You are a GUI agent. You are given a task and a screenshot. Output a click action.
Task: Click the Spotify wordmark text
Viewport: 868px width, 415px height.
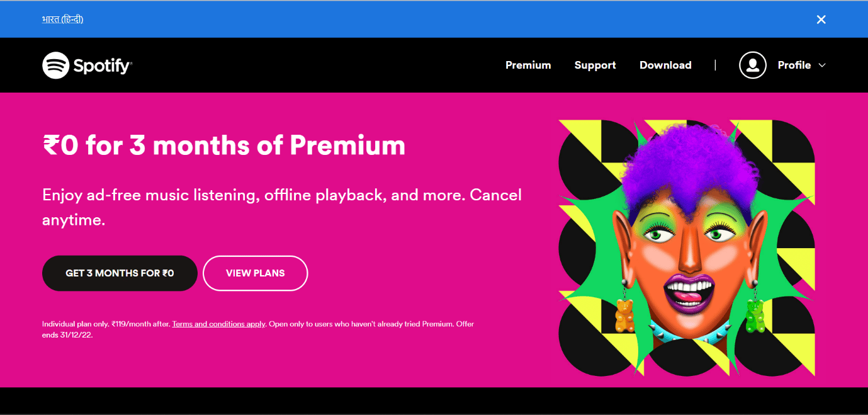pos(103,65)
